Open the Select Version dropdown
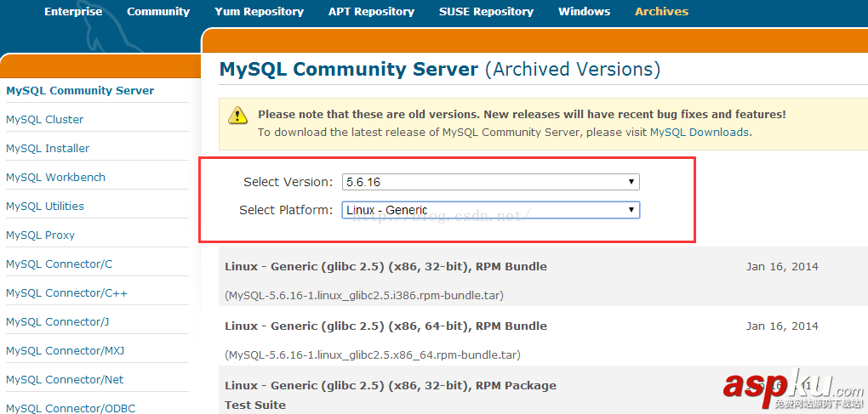Screen dimensions: 868x414 tap(490, 182)
